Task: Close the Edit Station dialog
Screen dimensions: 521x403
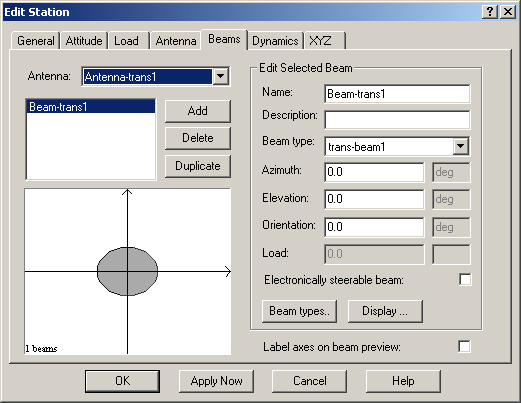Action: pos(508,12)
